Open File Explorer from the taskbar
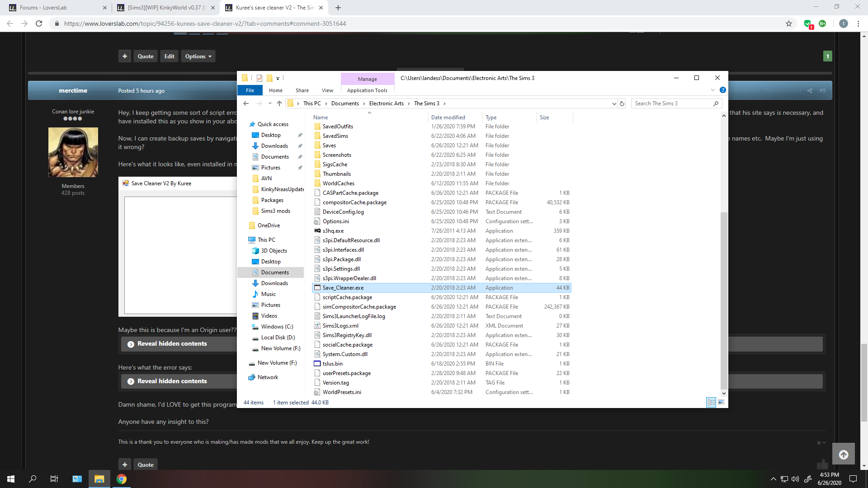The width and height of the screenshot is (868, 488). (x=99, y=479)
